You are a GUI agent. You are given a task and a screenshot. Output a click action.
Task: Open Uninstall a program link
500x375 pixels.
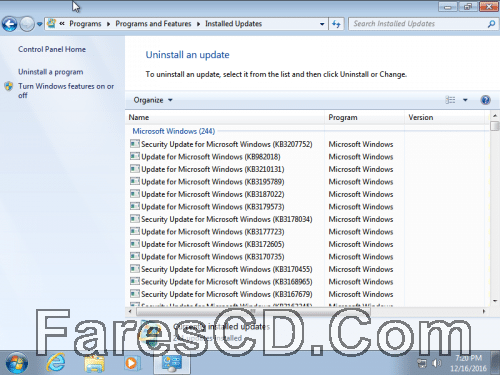point(51,72)
